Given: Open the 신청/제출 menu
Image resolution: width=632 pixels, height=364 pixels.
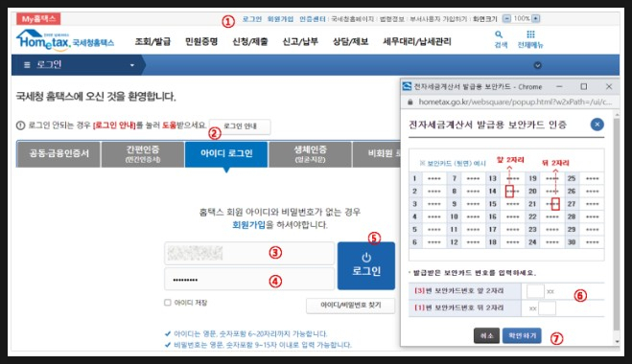Looking at the screenshot, I should click(x=250, y=41).
